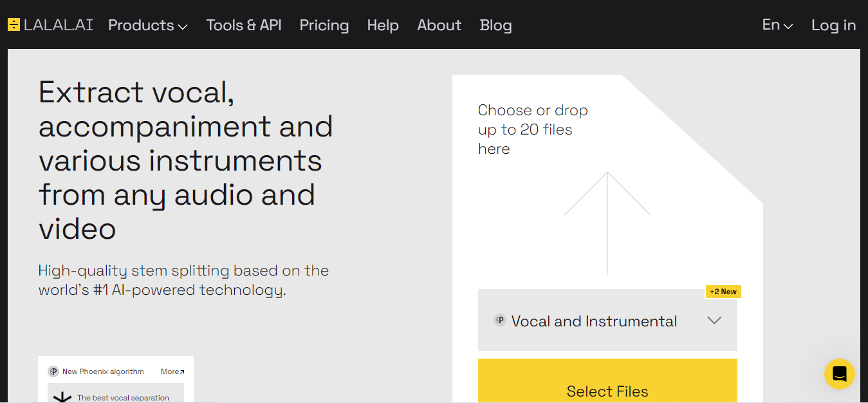Click the main Extract vocal headline
The width and height of the screenshot is (868, 403).
tap(186, 160)
